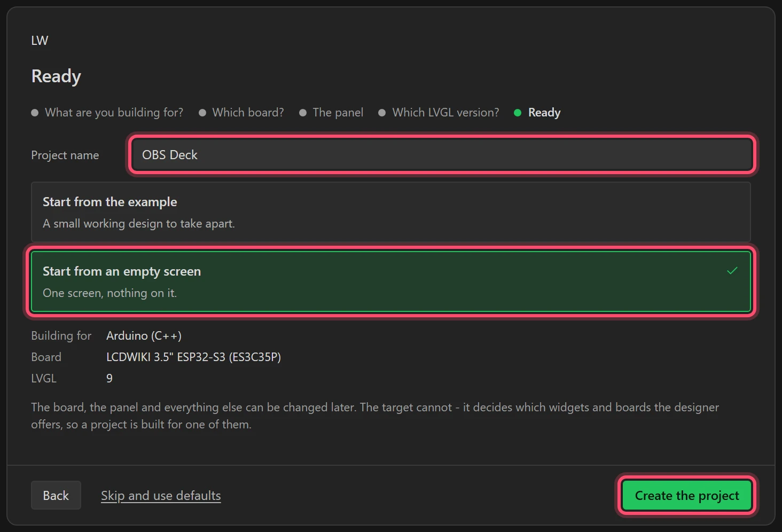Click the green checkmark on empty screen card
The height and width of the screenshot is (532, 782).
[x=732, y=271]
